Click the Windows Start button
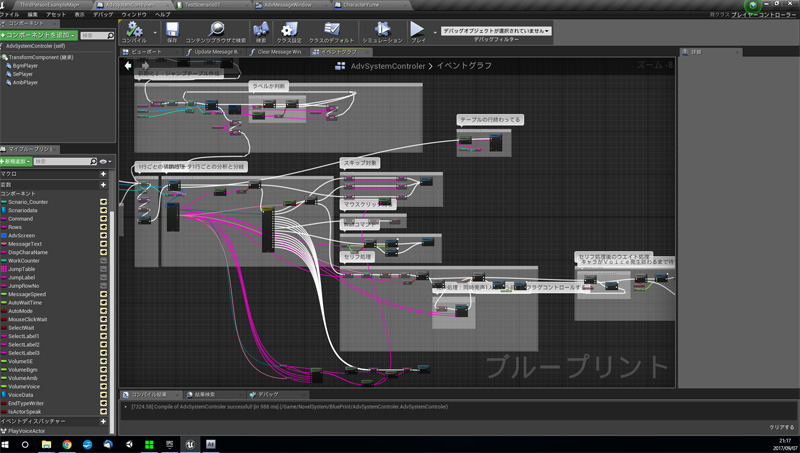The width and height of the screenshot is (800, 453). [x=5, y=444]
